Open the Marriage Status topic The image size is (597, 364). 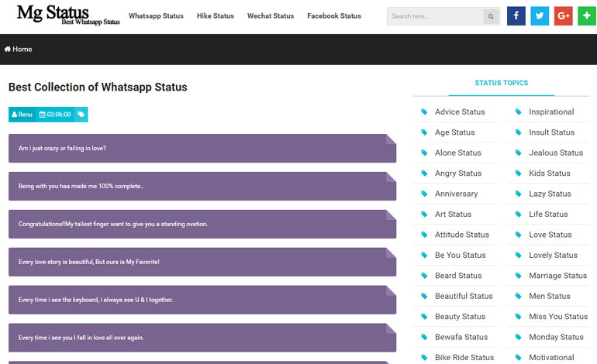557,276
